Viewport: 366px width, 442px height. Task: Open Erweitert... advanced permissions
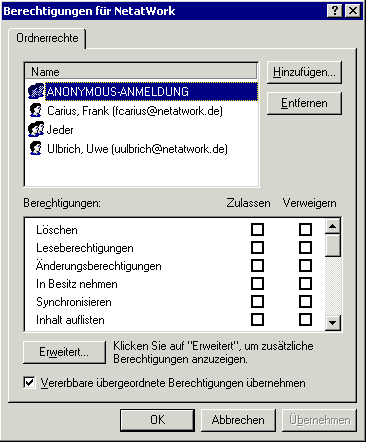pyautogui.click(x=64, y=352)
